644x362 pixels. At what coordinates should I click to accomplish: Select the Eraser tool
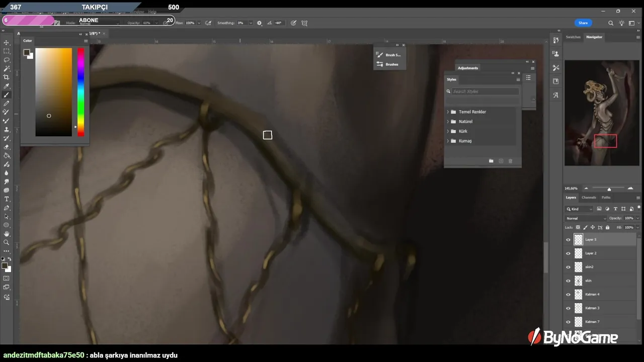pyautogui.click(x=7, y=147)
